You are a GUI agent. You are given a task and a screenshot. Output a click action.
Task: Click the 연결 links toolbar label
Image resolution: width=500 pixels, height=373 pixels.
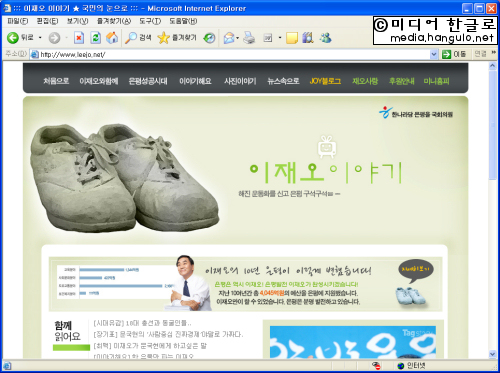480,54
